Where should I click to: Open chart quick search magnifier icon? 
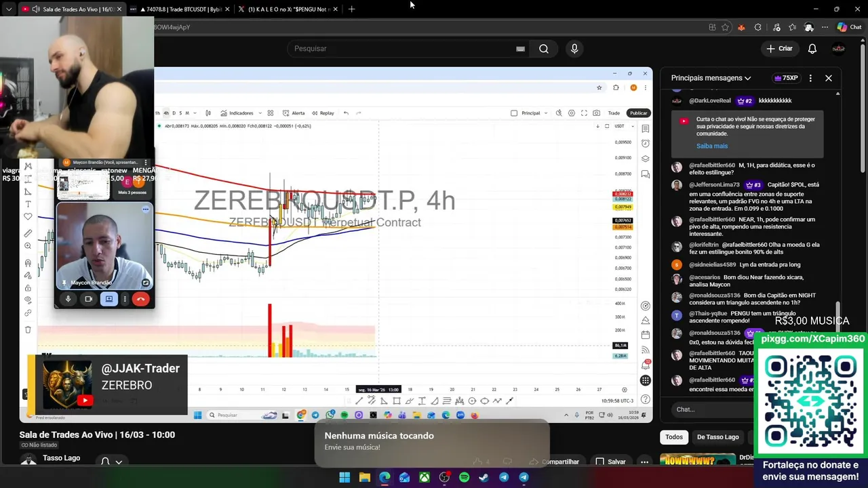559,113
